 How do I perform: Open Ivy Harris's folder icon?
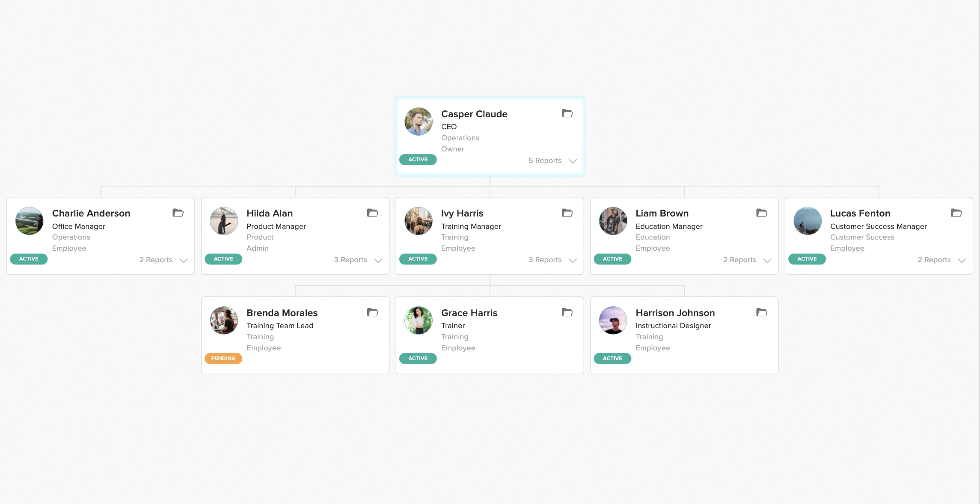point(567,213)
